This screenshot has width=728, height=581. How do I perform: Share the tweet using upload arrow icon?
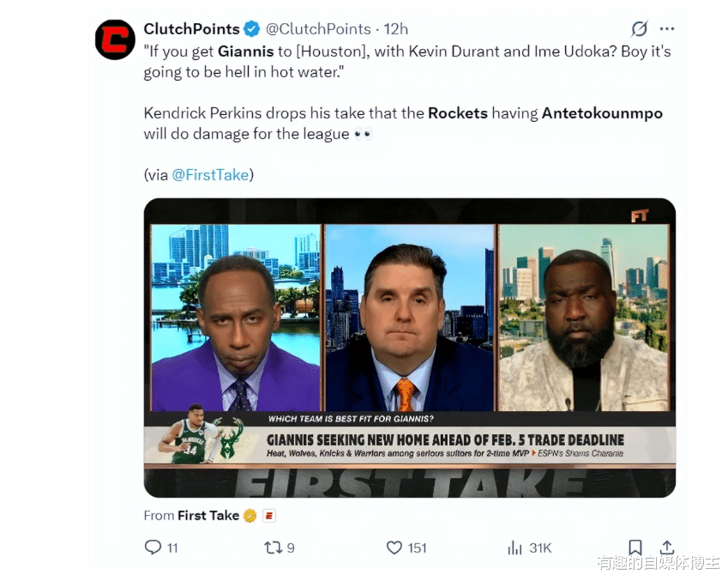[x=667, y=548]
